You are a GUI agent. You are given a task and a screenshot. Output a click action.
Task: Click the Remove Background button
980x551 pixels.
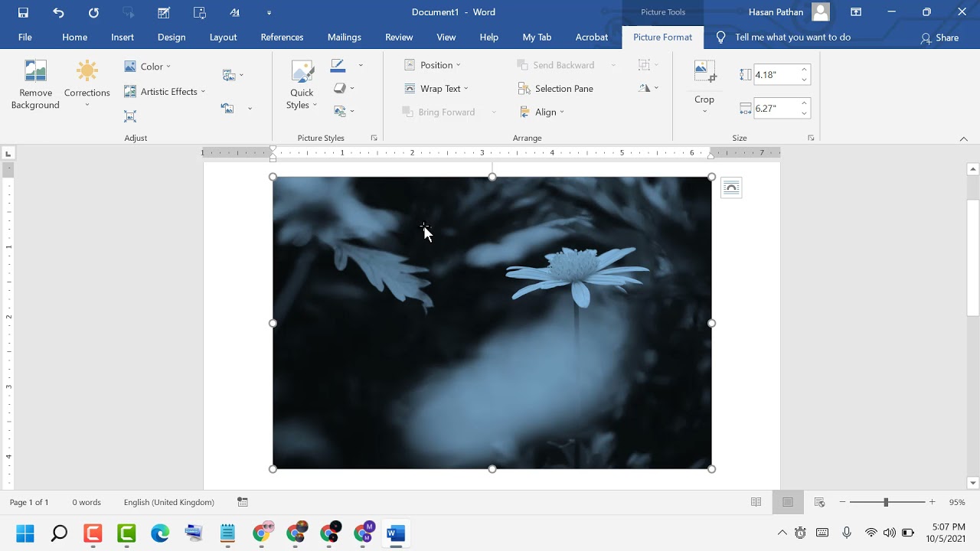pyautogui.click(x=35, y=85)
